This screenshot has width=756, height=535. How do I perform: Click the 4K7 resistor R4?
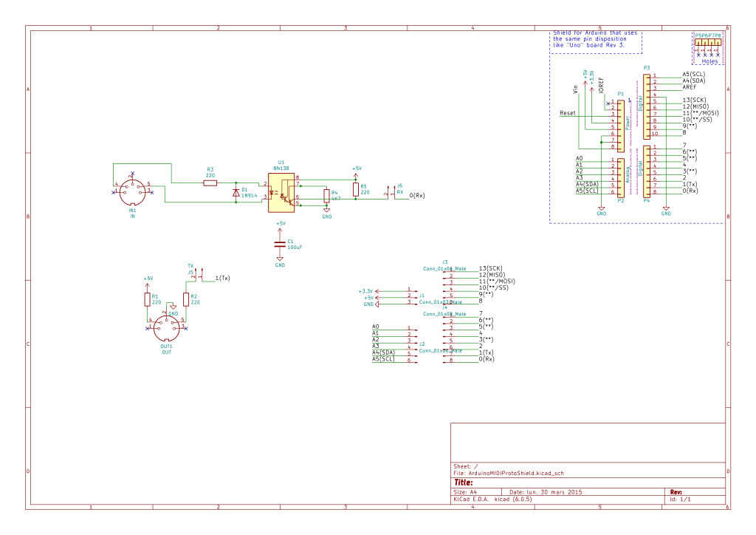click(x=326, y=195)
